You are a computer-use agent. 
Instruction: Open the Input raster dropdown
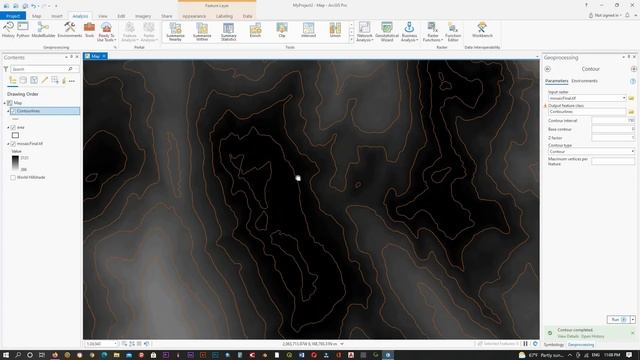click(x=624, y=98)
